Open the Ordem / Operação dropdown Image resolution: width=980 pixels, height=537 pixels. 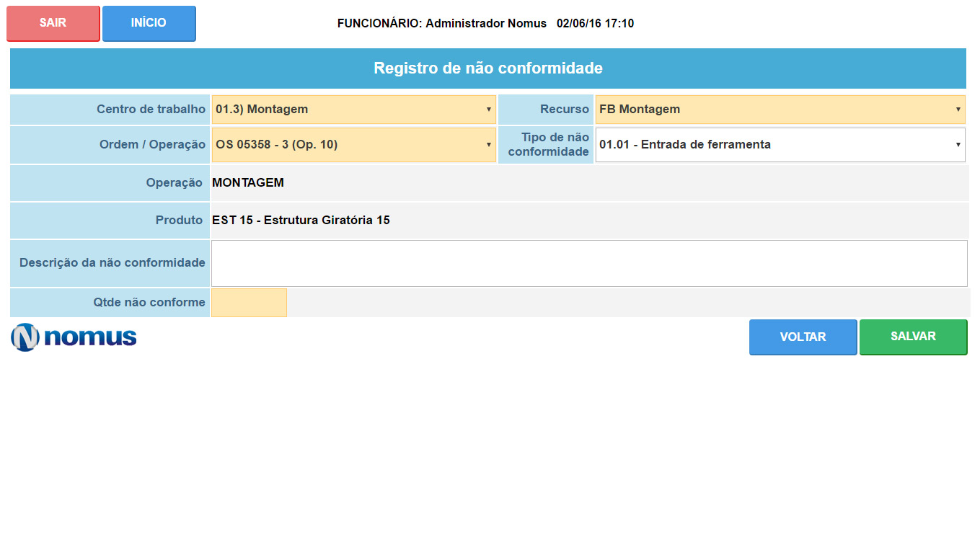pos(353,145)
